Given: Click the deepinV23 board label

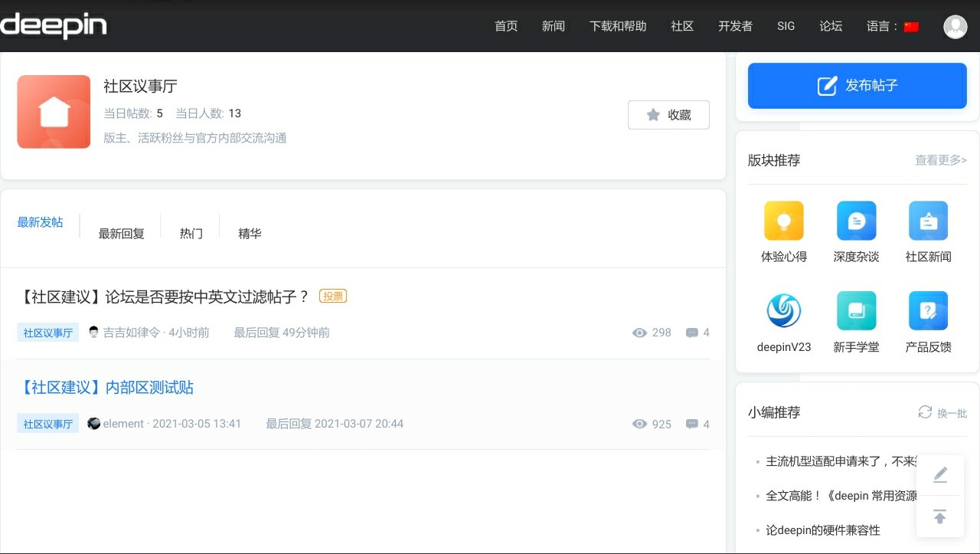Looking at the screenshot, I should (x=784, y=347).
